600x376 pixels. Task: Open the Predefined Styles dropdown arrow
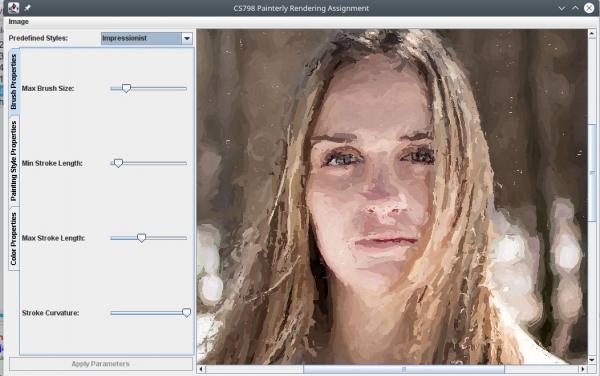187,38
